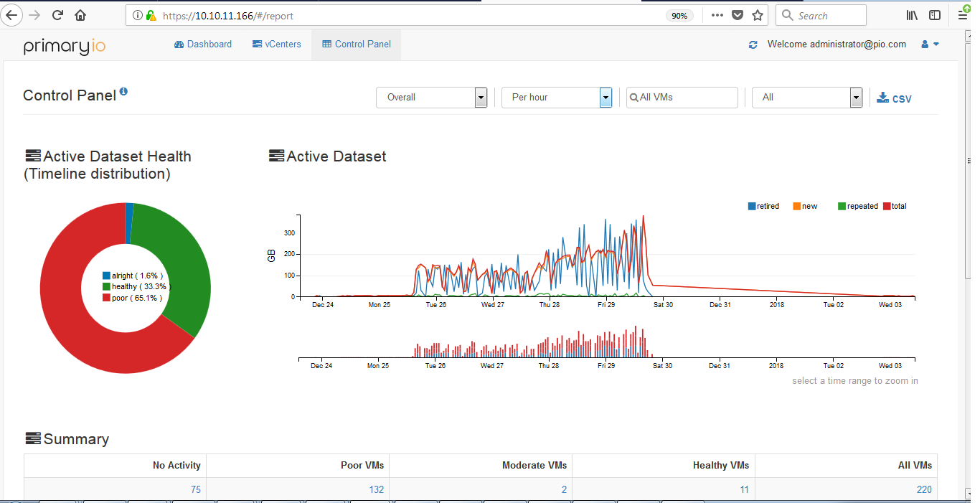Go back using the browser back arrow
The image size is (980, 503).
click(x=13, y=15)
